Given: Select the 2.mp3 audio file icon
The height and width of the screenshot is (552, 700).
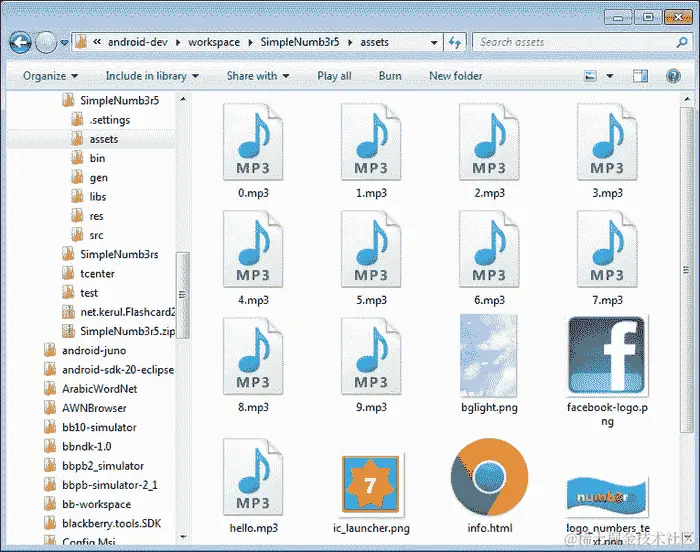Looking at the screenshot, I should click(x=489, y=142).
